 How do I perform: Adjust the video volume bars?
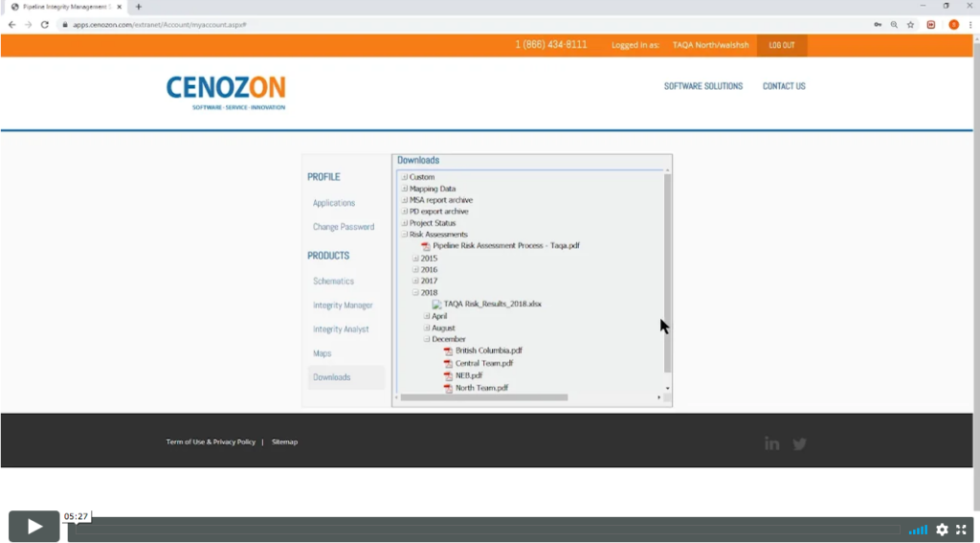coord(918,530)
